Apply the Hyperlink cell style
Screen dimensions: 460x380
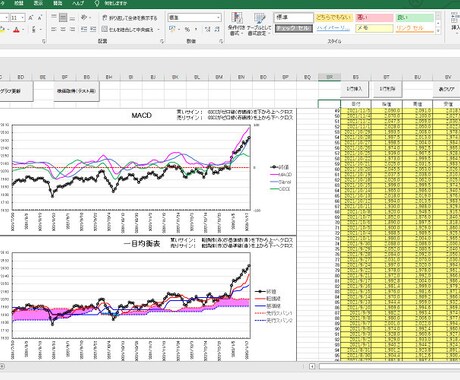click(334, 28)
